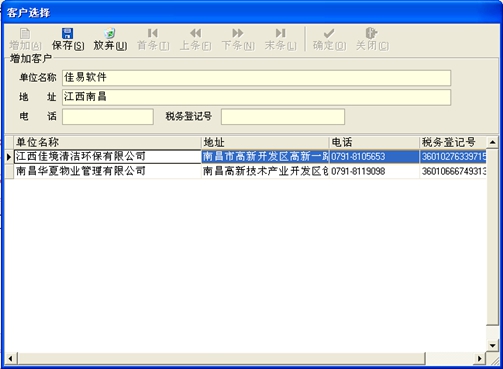Image resolution: width=503 pixels, height=369 pixels.
Task: Click the 地址 input field
Action: tap(256, 97)
